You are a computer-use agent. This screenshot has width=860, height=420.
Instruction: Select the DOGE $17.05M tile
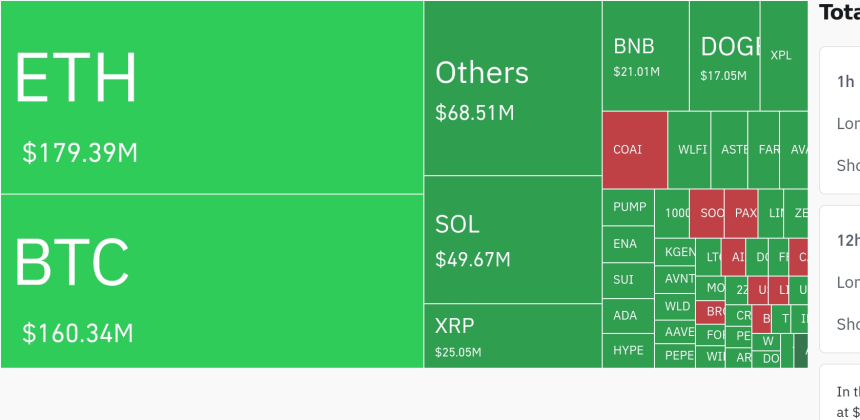(724, 55)
